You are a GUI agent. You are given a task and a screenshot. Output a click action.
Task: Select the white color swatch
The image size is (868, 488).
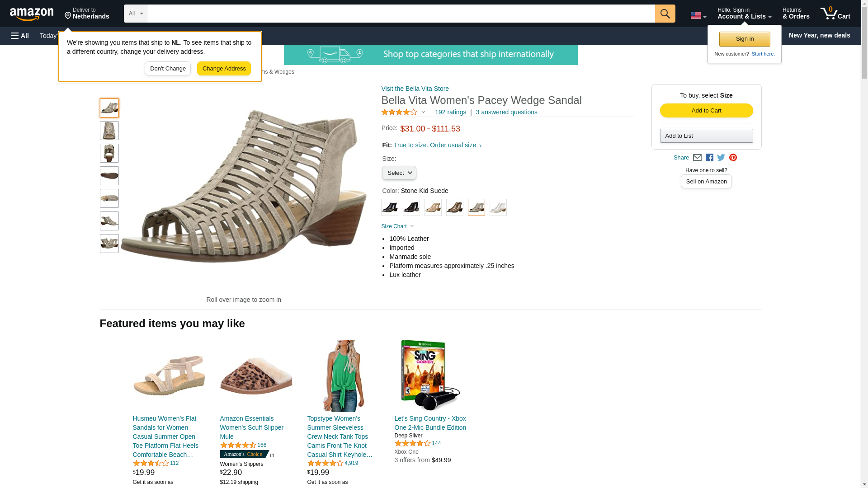pos(498,207)
